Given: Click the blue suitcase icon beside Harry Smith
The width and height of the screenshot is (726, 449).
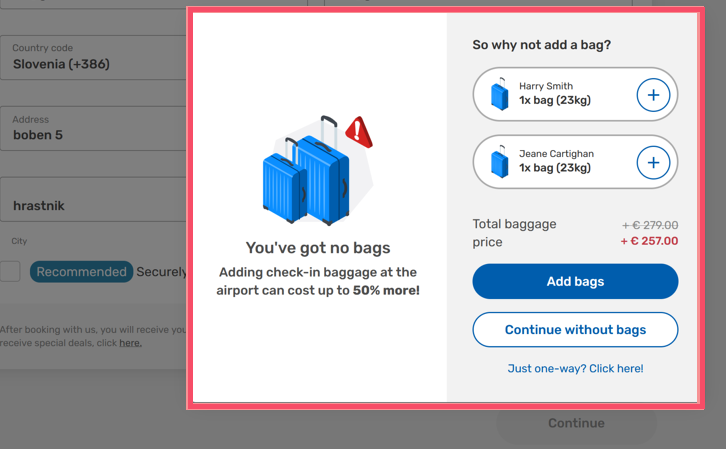Looking at the screenshot, I should (500, 95).
